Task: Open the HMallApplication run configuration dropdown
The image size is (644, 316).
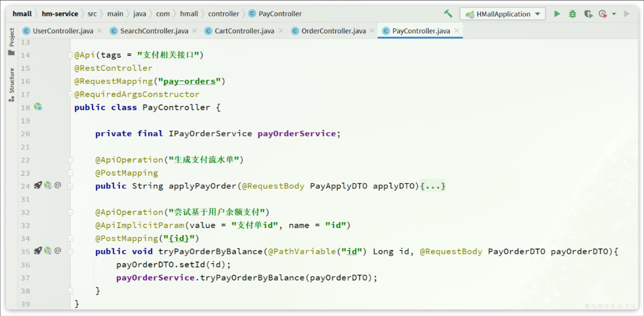Action: [x=502, y=14]
